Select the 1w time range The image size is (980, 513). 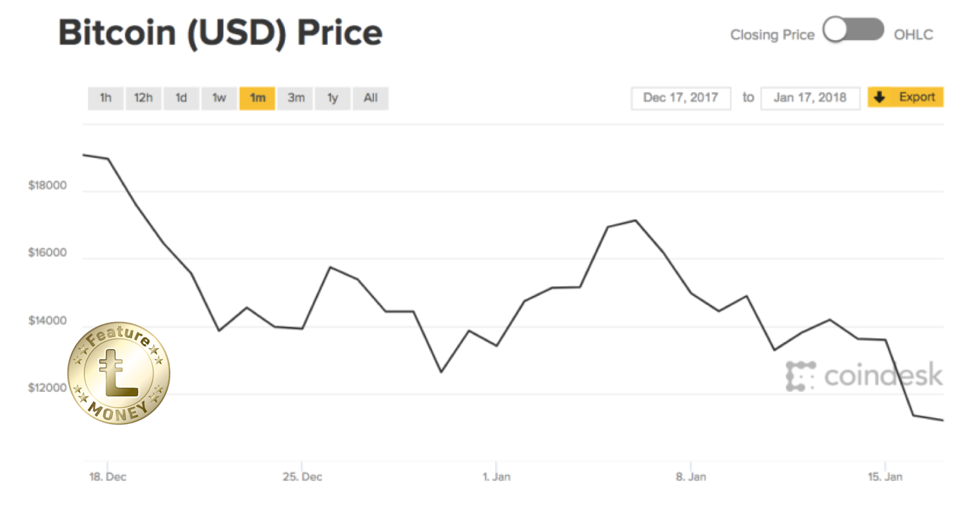(x=219, y=98)
